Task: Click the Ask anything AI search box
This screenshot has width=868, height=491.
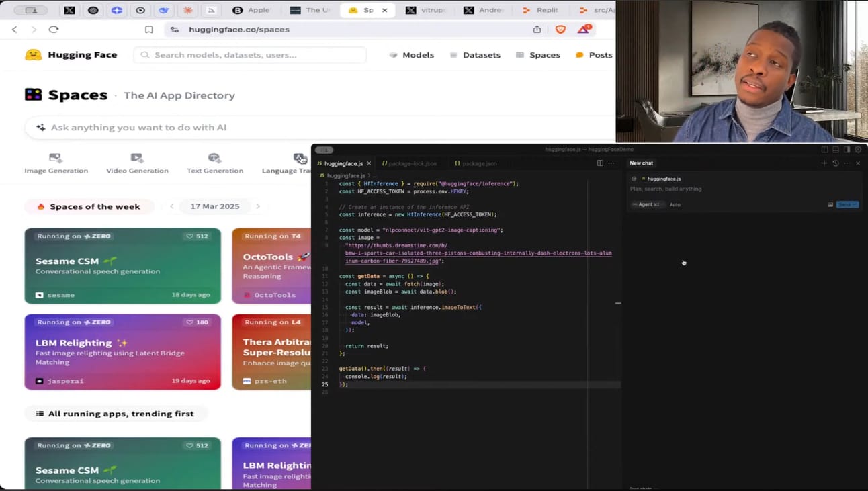Action: coord(320,128)
